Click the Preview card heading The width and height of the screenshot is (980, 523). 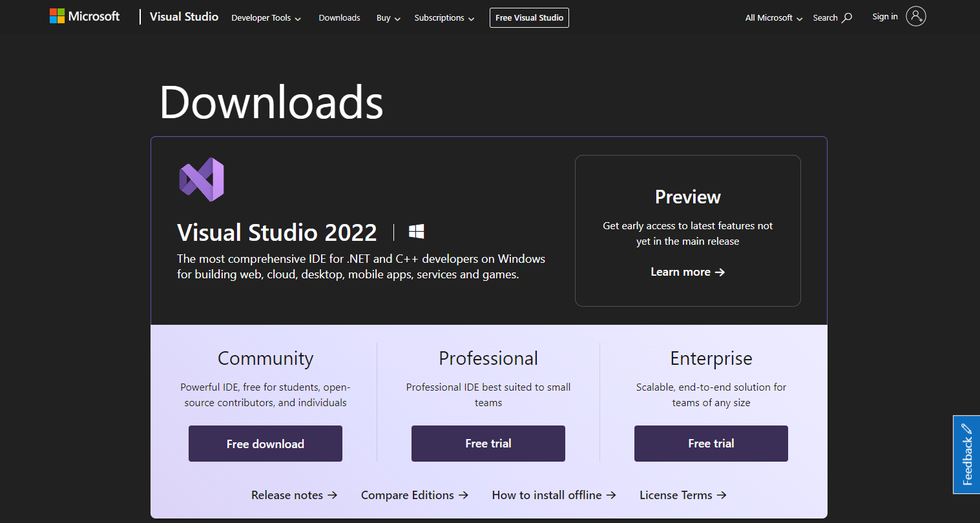[x=688, y=197]
